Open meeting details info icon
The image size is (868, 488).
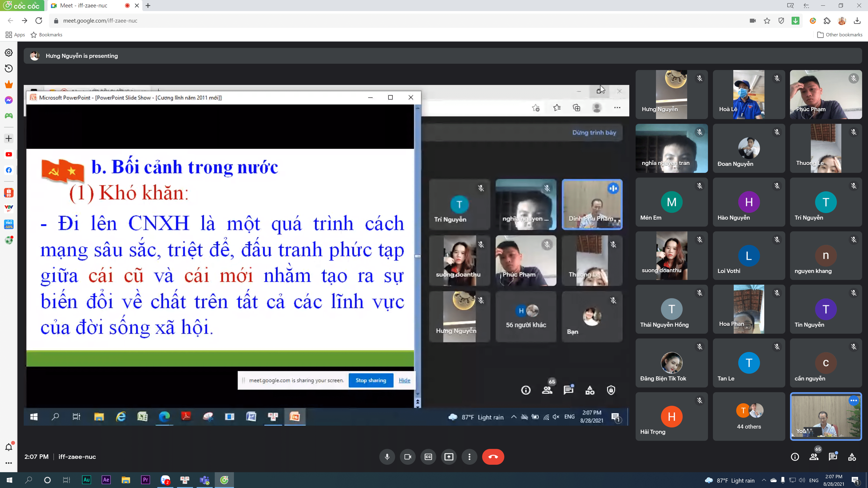[795, 457]
